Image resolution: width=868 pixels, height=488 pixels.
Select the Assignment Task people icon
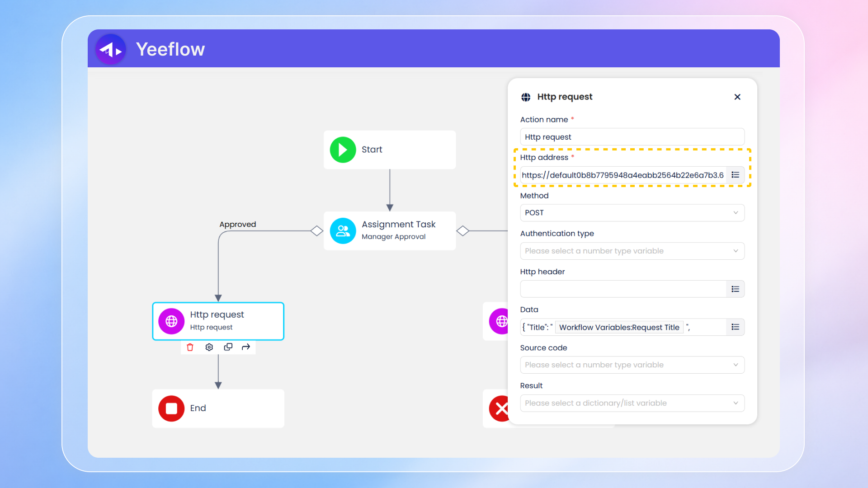point(343,231)
